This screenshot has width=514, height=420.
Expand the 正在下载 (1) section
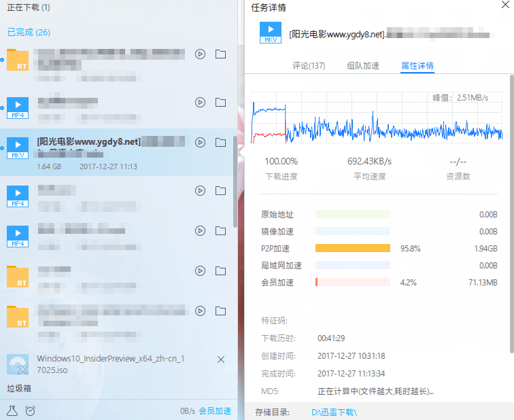point(29,7)
